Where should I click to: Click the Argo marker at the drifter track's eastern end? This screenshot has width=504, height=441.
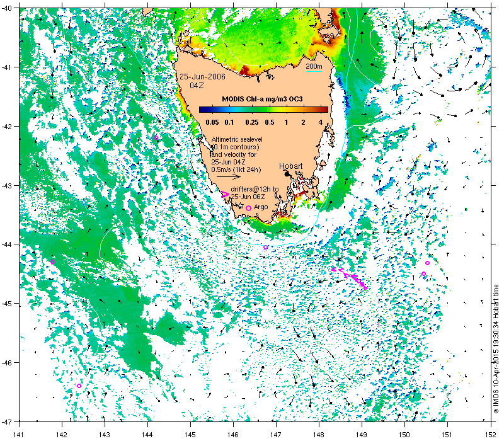click(365, 288)
